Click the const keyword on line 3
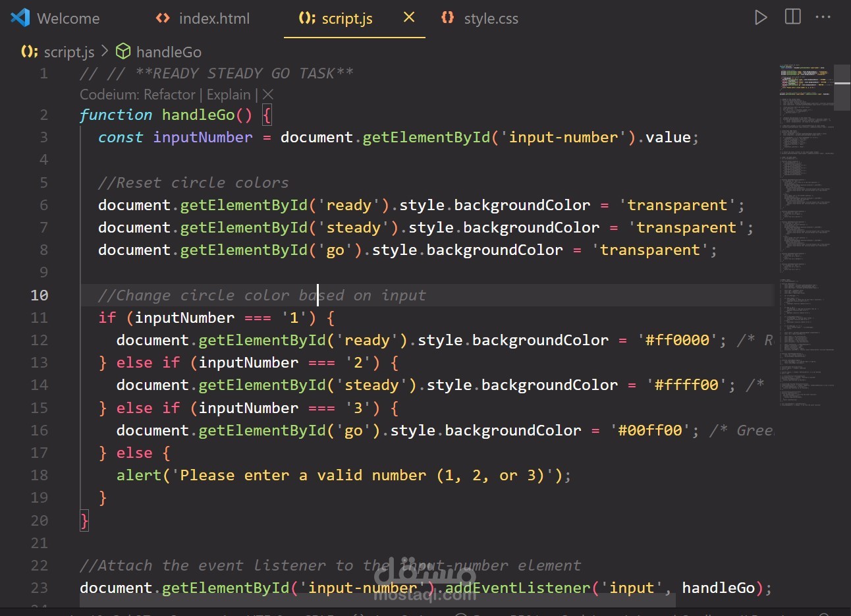 (x=121, y=138)
